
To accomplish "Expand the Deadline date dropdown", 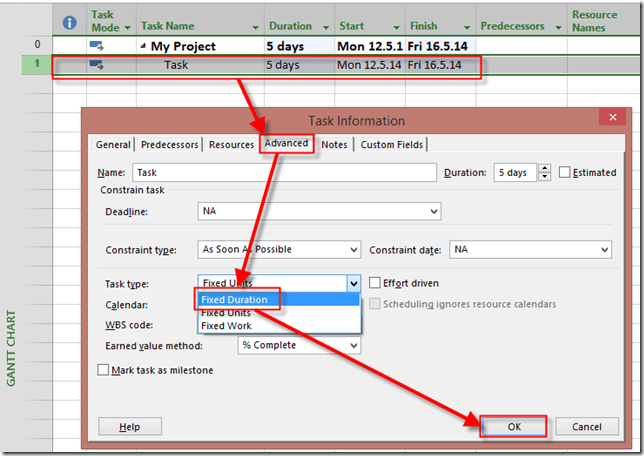I will coord(433,212).
